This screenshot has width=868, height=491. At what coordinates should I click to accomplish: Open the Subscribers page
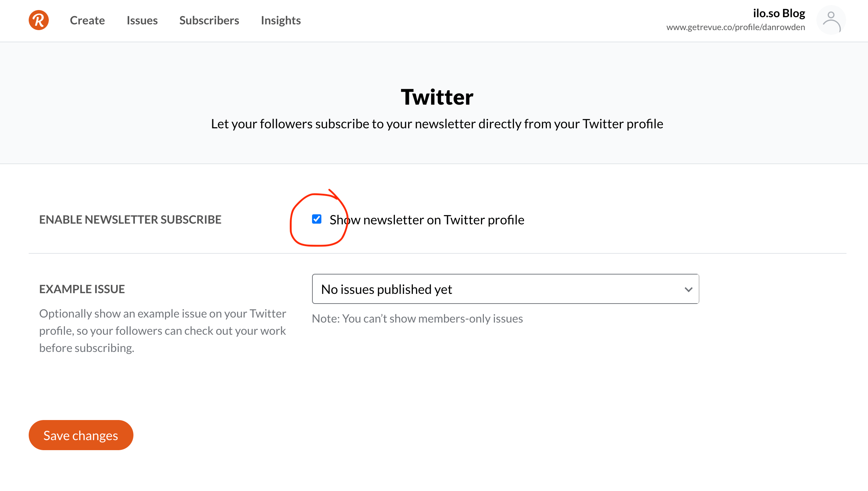pos(209,20)
